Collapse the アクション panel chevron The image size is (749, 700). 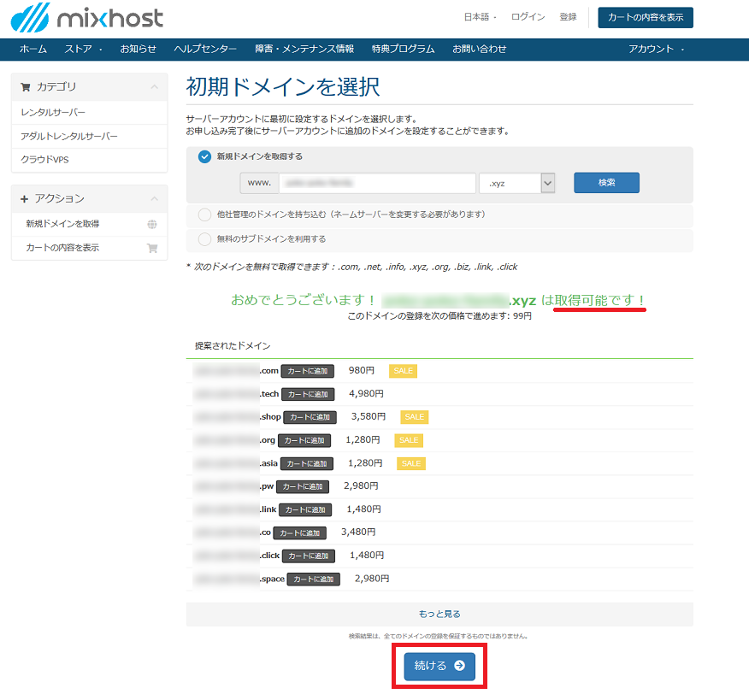click(154, 199)
